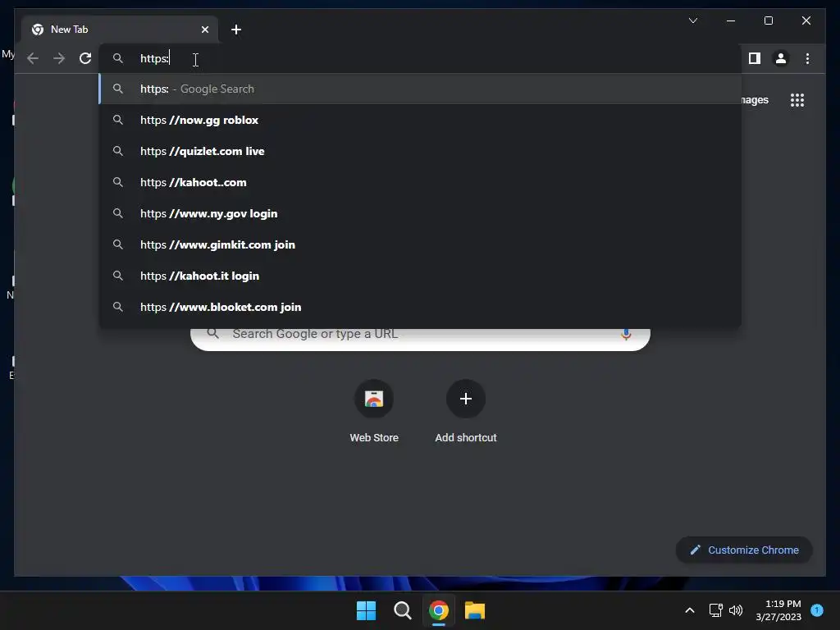The width and height of the screenshot is (840, 630).
Task: Open the notification badge in the tray
Action: click(817, 610)
